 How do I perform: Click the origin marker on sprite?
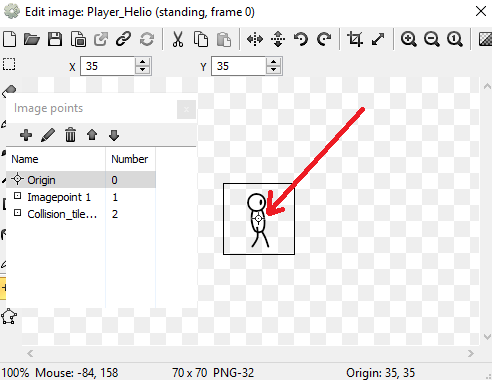[258, 219]
